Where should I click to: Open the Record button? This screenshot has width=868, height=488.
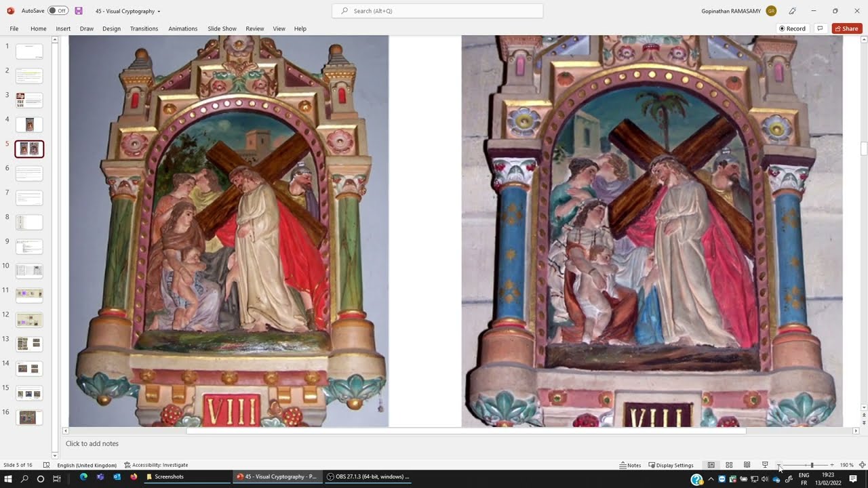[x=792, y=28]
